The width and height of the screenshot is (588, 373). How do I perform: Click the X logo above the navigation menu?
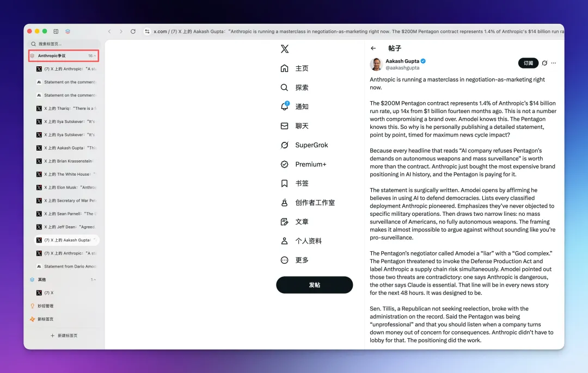(284, 49)
